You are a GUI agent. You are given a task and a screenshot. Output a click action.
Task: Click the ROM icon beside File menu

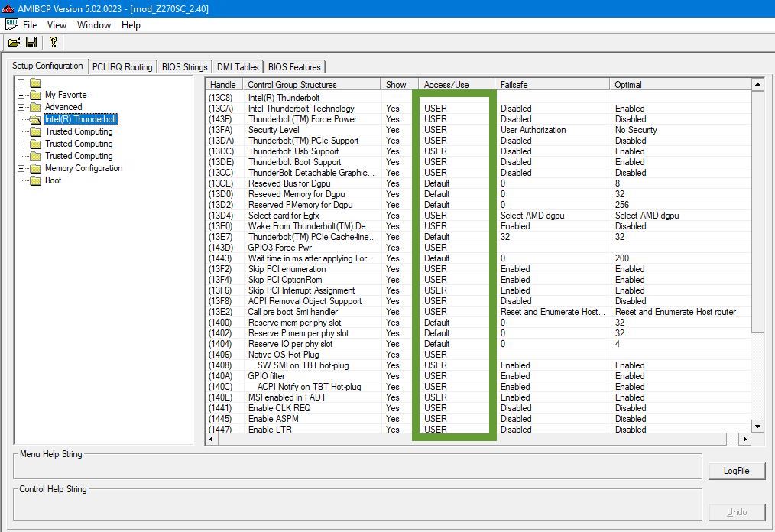11,24
